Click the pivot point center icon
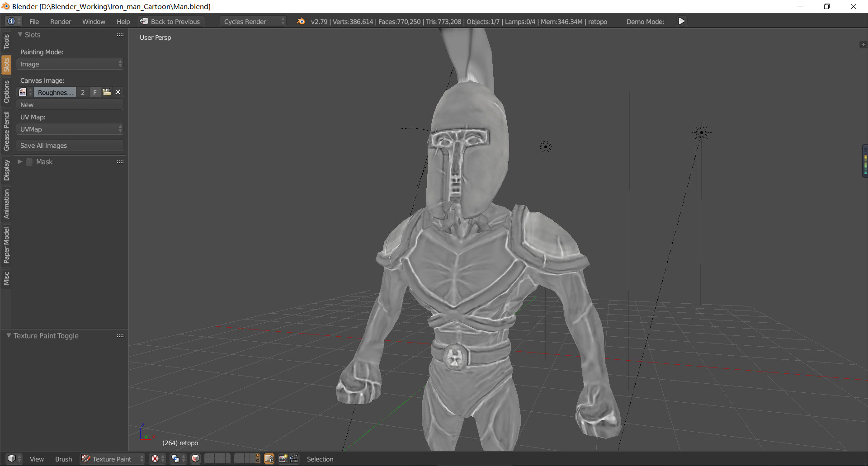Image resolution: width=868 pixels, height=466 pixels. coord(155,458)
